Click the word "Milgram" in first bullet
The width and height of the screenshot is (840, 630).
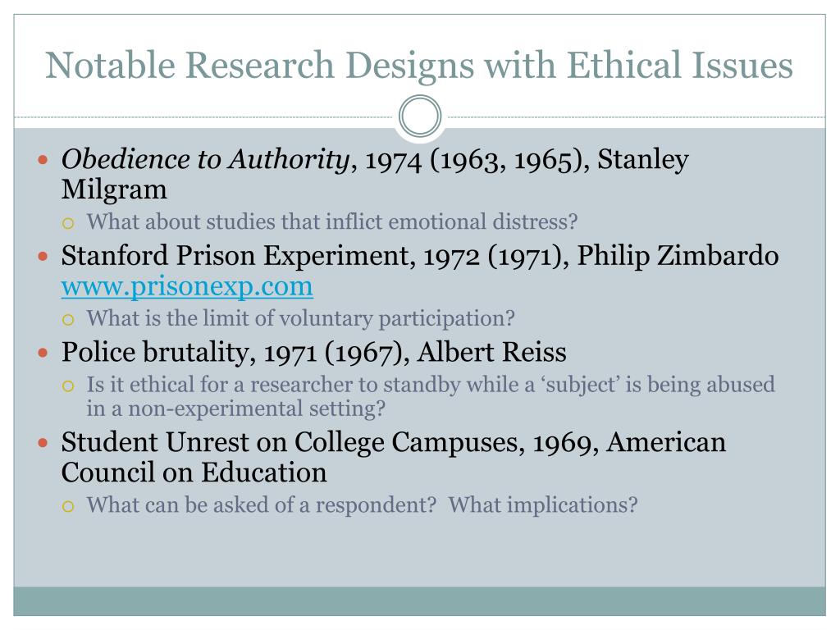click(x=114, y=190)
